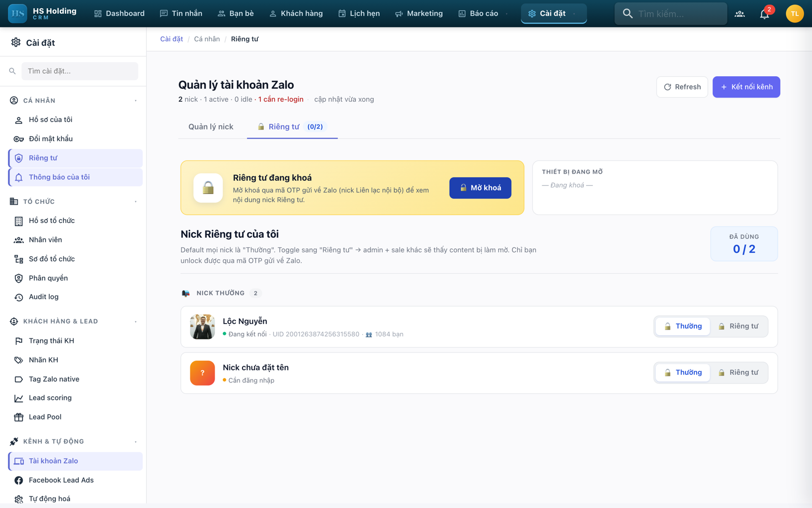The image size is (812, 508).
Task: Switch to the Quản lý nick tab
Action: click(211, 127)
